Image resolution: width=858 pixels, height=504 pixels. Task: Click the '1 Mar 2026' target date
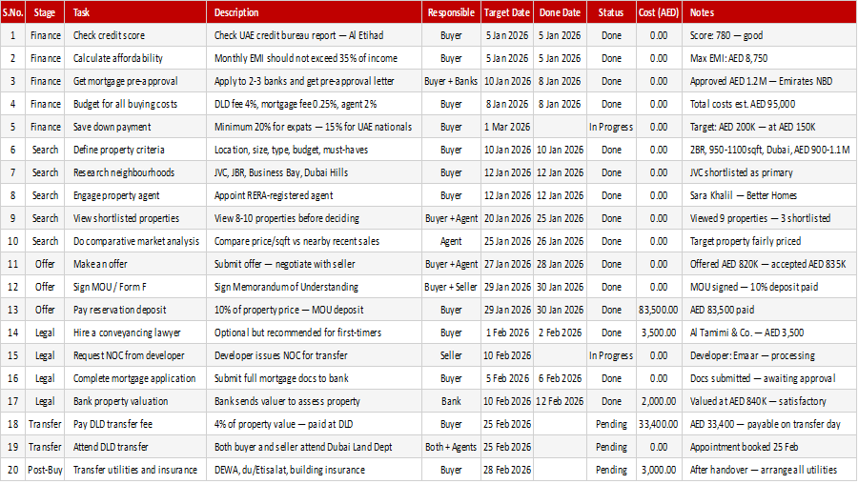pyautogui.click(x=507, y=127)
